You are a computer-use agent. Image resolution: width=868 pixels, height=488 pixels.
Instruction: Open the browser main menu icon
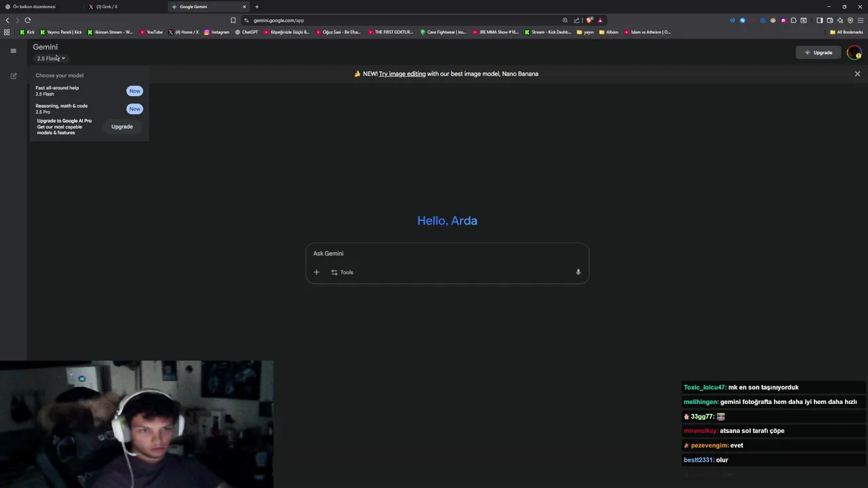(860, 20)
